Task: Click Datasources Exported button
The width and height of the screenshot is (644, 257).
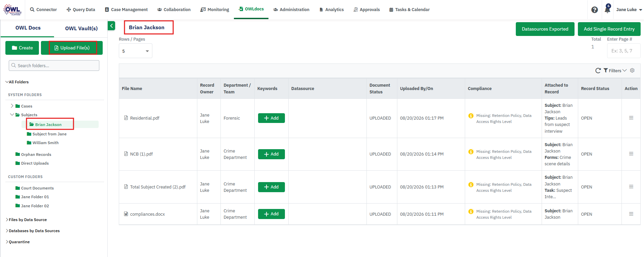Action: pyautogui.click(x=545, y=29)
